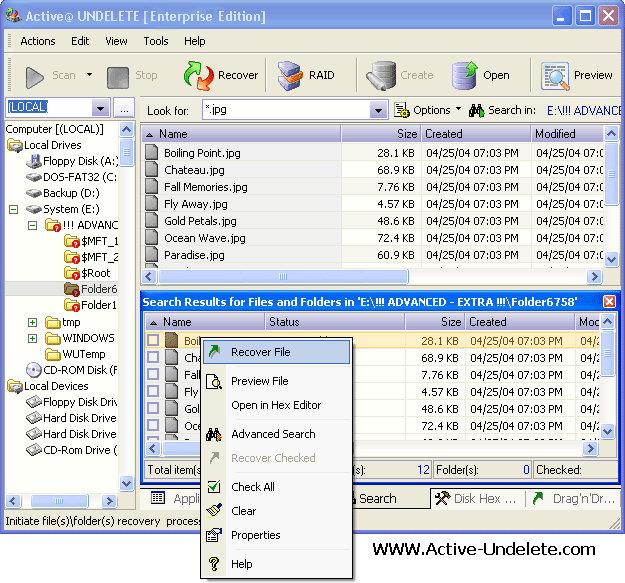The width and height of the screenshot is (625, 583).
Task: Click the tree panel horizontal scrollbar thumb
Action: [x=59, y=501]
